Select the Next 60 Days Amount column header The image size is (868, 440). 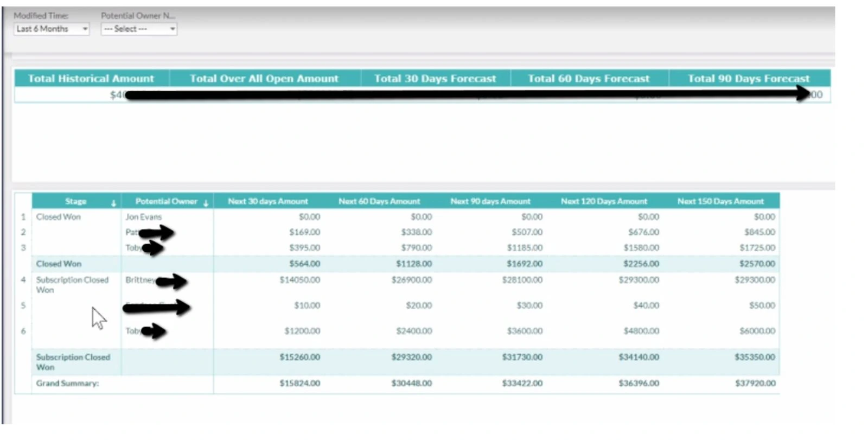(379, 201)
